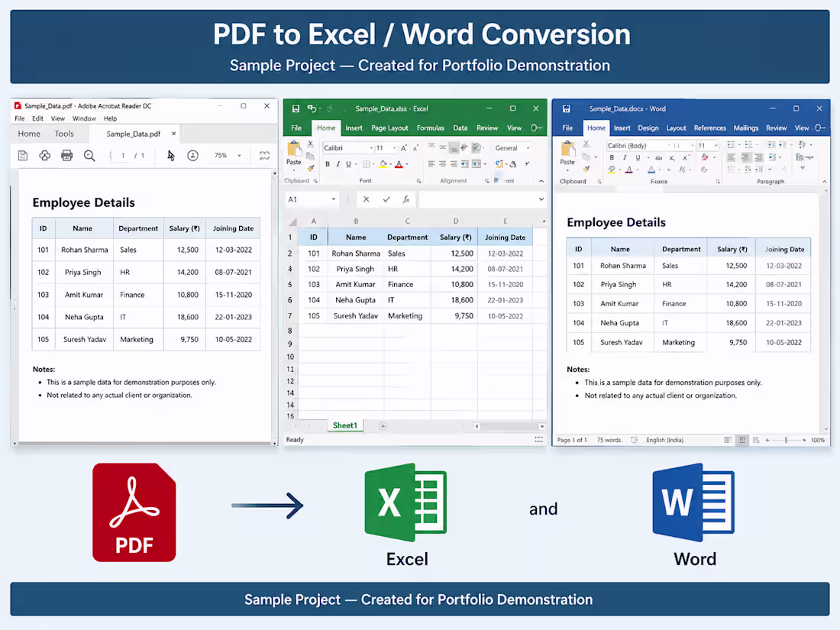840x630 pixels.
Task: Select the Sheet1 tab in Excel
Action: click(345, 425)
